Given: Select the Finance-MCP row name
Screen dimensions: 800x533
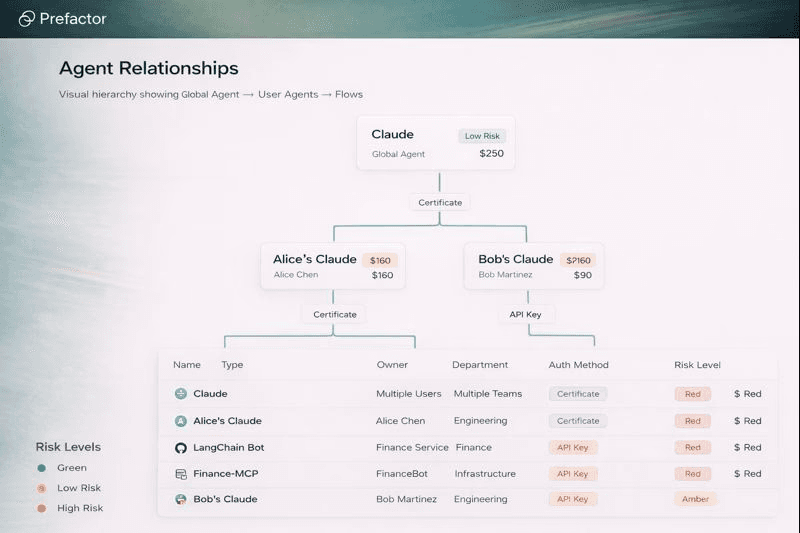Looking at the screenshot, I should point(226,474).
